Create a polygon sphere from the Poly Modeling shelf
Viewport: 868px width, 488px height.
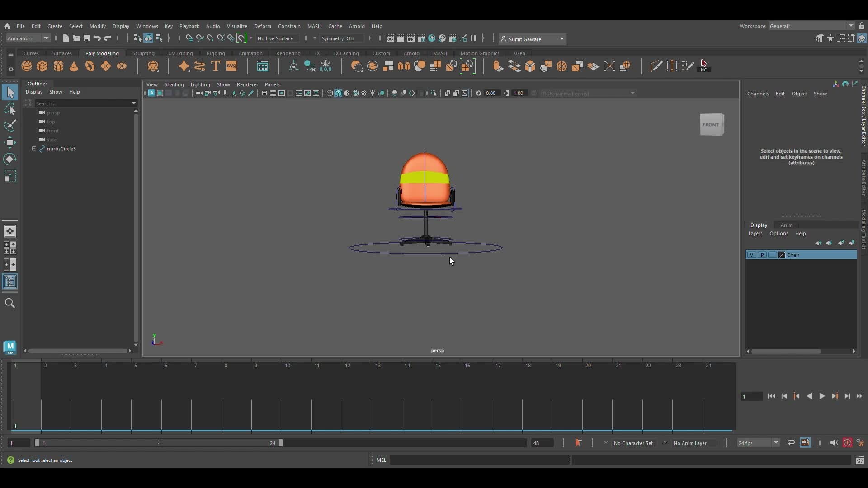[x=26, y=66]
